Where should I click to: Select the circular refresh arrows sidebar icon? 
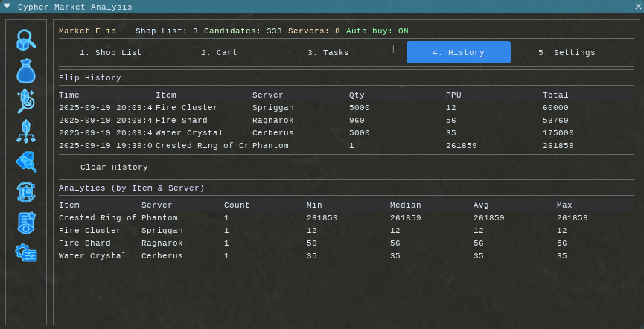coord(26,192)
